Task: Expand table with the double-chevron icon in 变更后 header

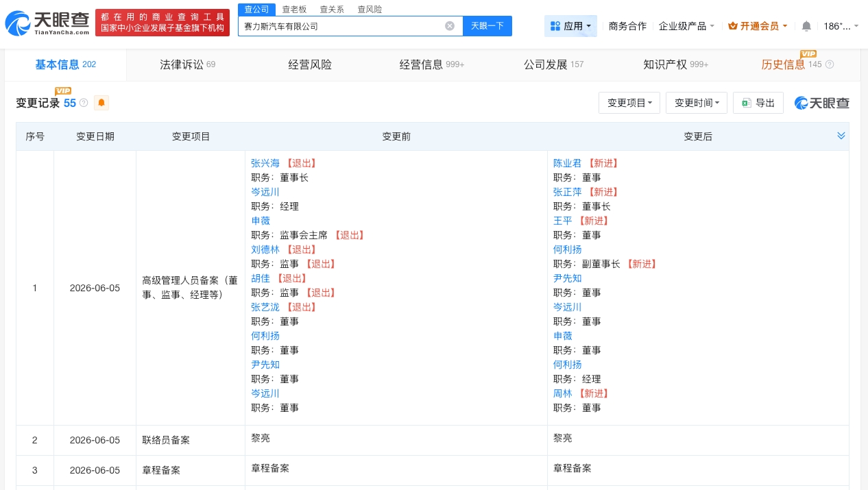Action: (x=841, y=136)
